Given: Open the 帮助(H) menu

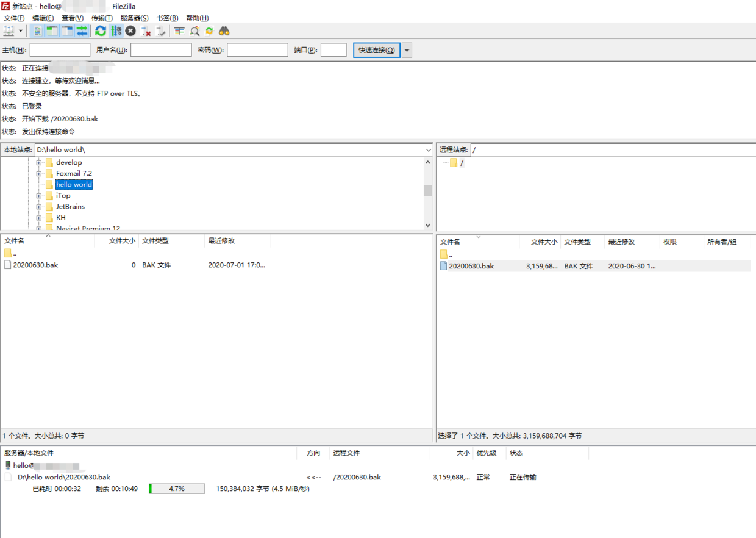Looking at the screenshot, I should [197, 18].
